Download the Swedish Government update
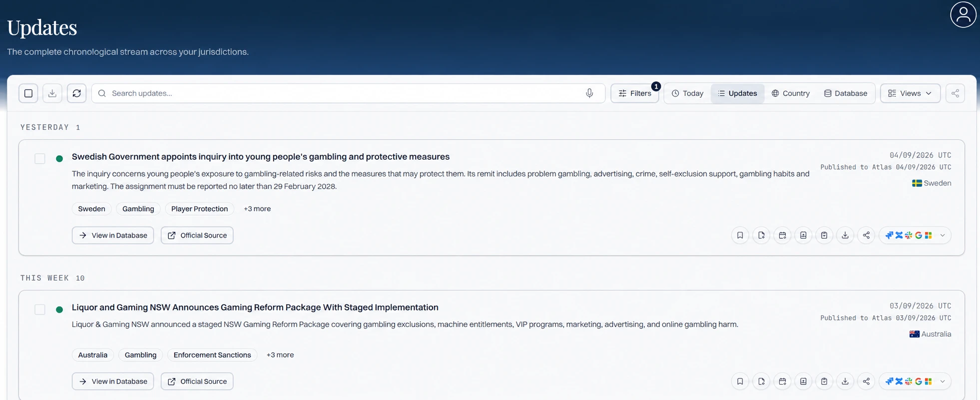 click(845, 235)
